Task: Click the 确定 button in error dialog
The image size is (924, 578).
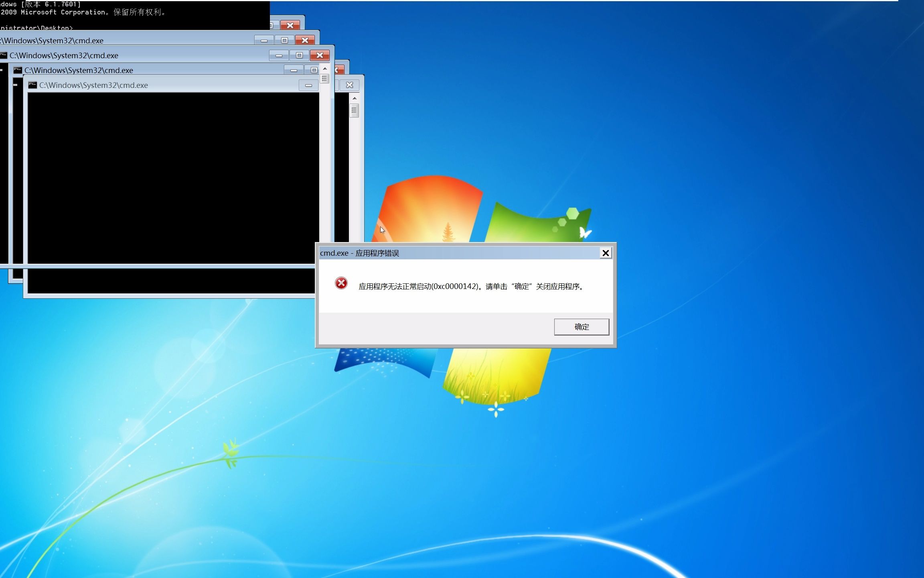Action: (x=581, y=327)
